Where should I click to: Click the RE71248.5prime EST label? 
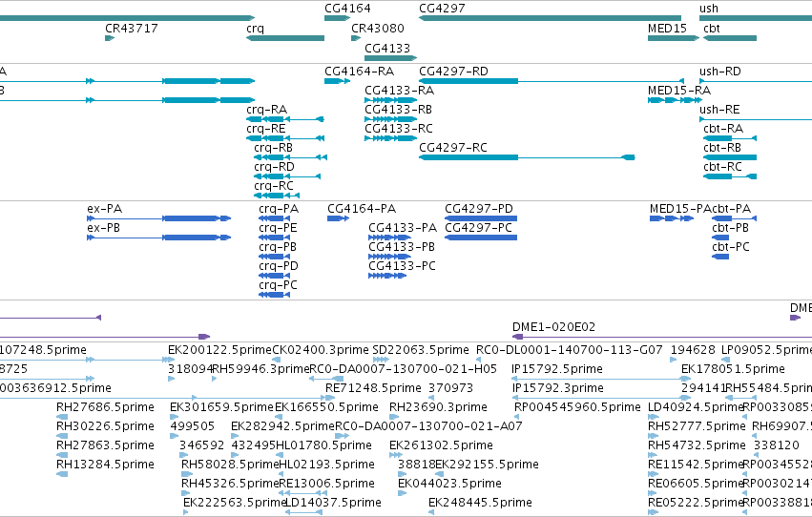[373, 388]
